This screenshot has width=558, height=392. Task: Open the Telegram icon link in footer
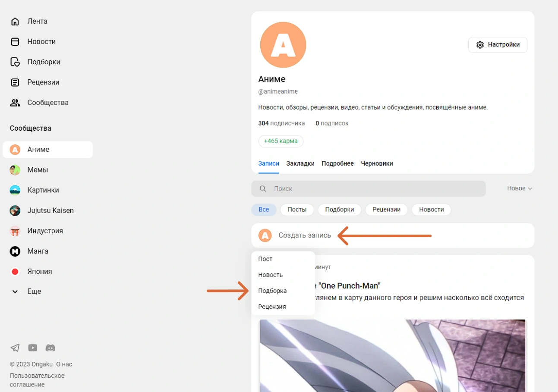15,348
